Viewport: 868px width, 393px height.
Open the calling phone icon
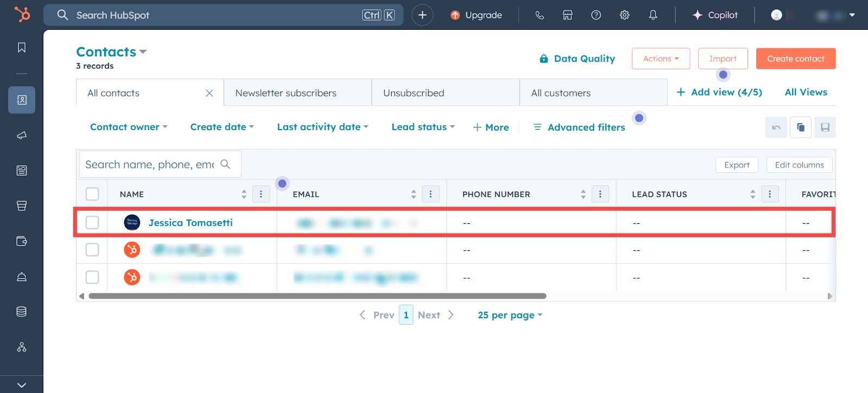[x=539, y=15]
